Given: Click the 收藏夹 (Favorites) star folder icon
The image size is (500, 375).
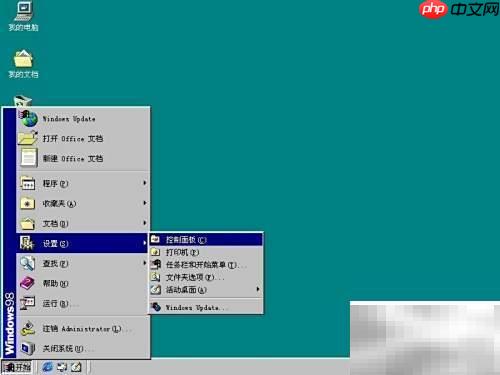Looking at the screenshot, I should (x=28, y=203).
